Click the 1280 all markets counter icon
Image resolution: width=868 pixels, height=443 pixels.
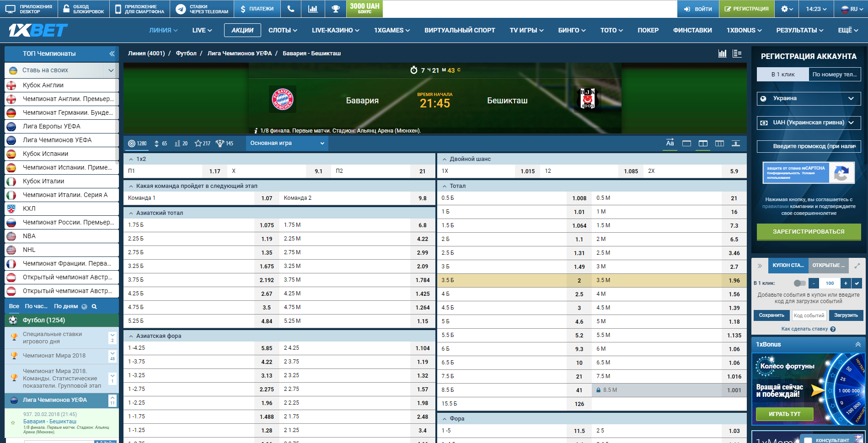click(137, 144)
